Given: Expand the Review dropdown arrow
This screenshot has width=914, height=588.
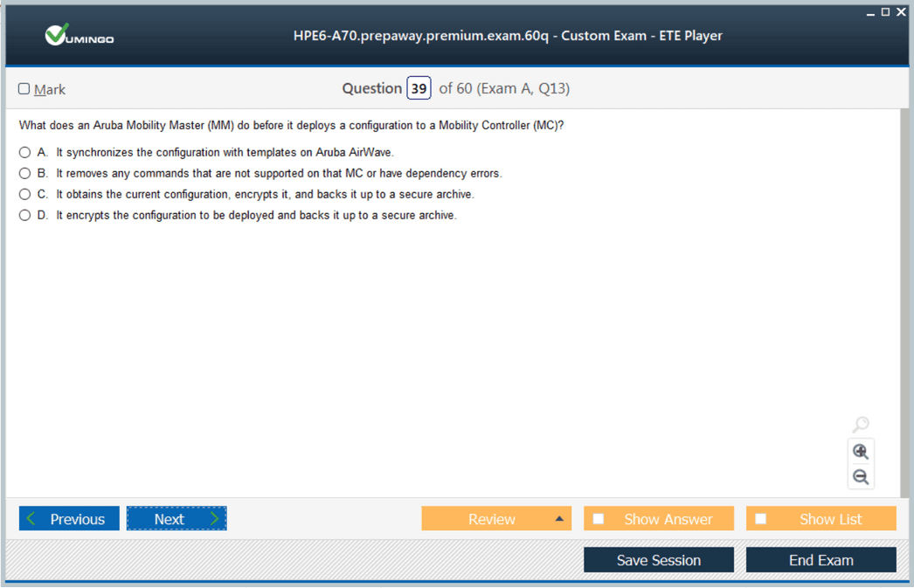Looking at the screenshot, I should [559, 519].
